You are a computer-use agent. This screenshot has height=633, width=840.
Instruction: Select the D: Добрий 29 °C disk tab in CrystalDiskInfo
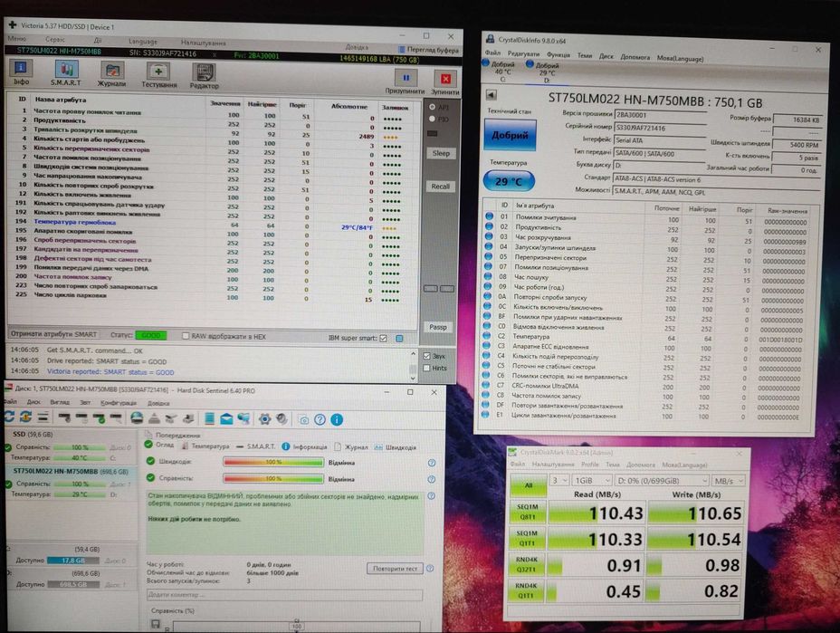(x=546, y=72)
